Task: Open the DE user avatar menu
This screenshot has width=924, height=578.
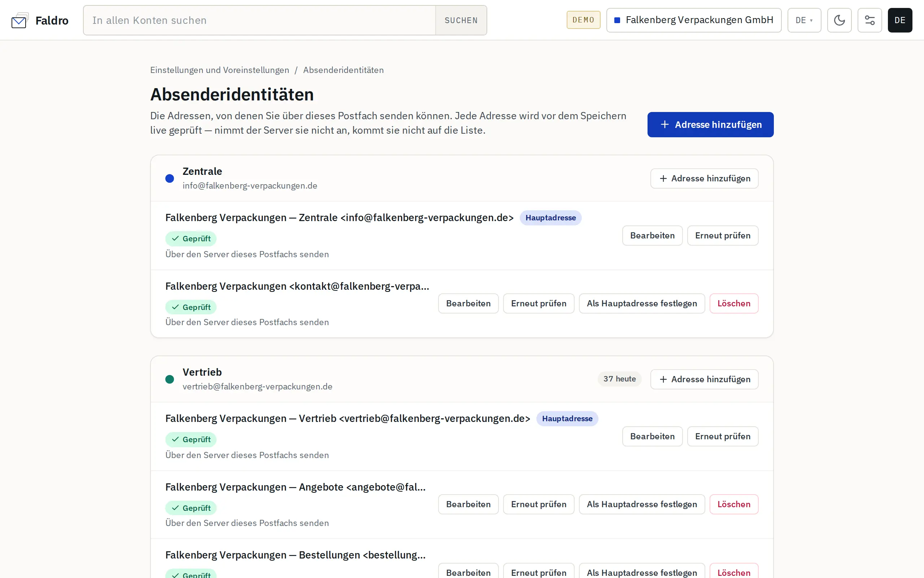Action: point(899,20)
